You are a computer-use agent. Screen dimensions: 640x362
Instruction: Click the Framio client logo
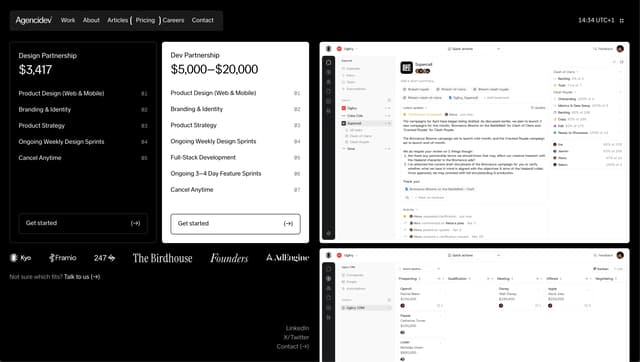(x=62, y=258)
